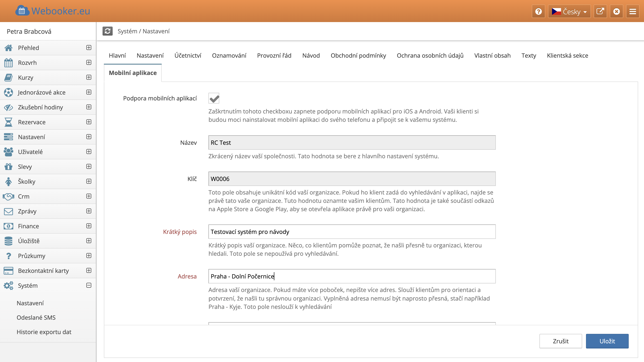Open the external link icon in header

[x=600, y=11]
